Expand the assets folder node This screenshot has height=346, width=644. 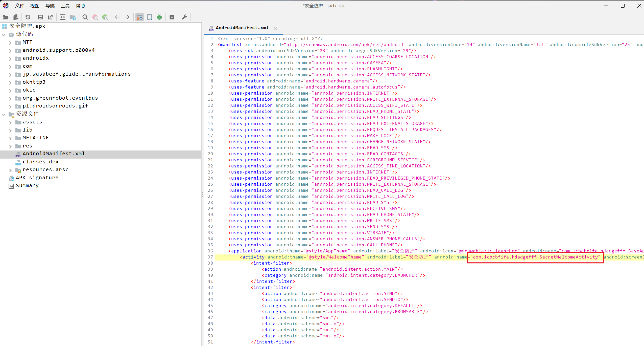10,122
